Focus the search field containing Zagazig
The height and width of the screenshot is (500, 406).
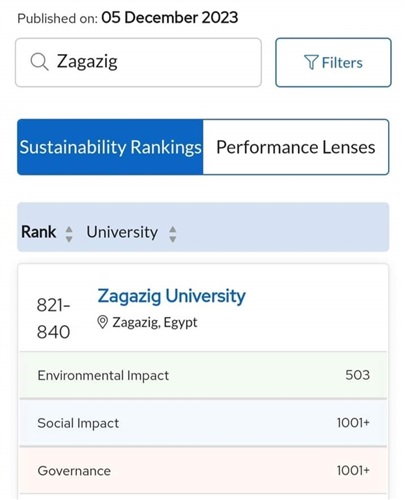click(138, 62)
